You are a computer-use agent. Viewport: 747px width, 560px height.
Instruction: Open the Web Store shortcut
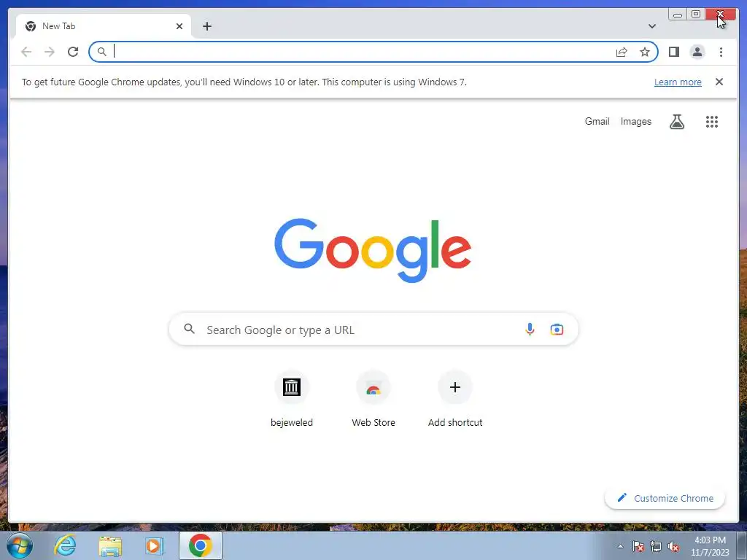[x=373, y=399]
